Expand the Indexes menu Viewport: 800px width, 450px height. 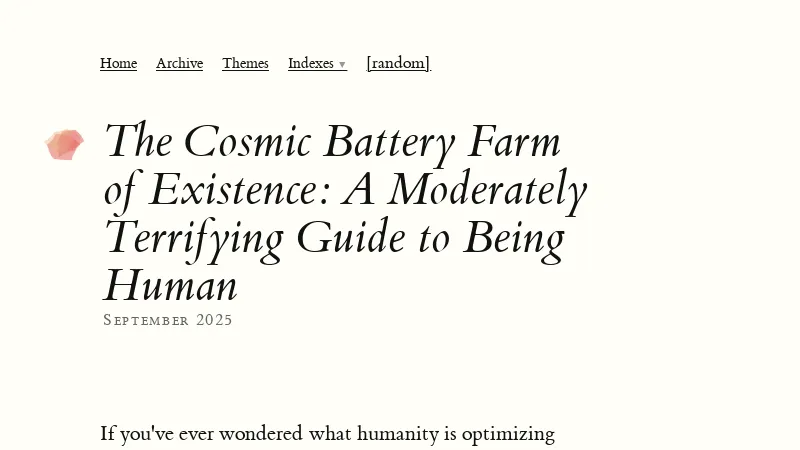click(x=311, y=64)
